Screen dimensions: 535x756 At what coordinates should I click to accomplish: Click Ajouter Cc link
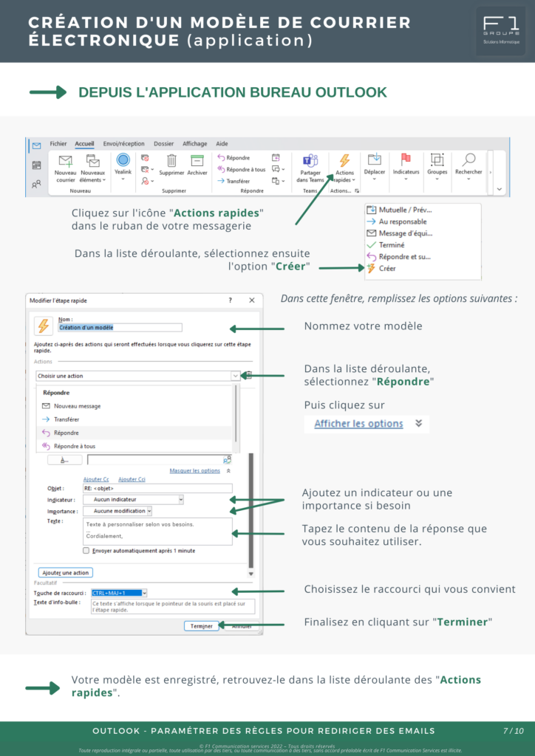pos(96,479)
